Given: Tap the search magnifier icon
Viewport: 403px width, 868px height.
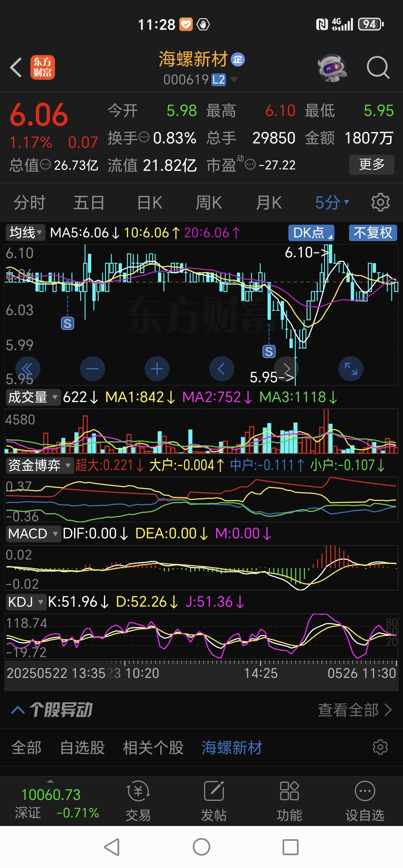Looking at the screenshot, I should point(378,68).
